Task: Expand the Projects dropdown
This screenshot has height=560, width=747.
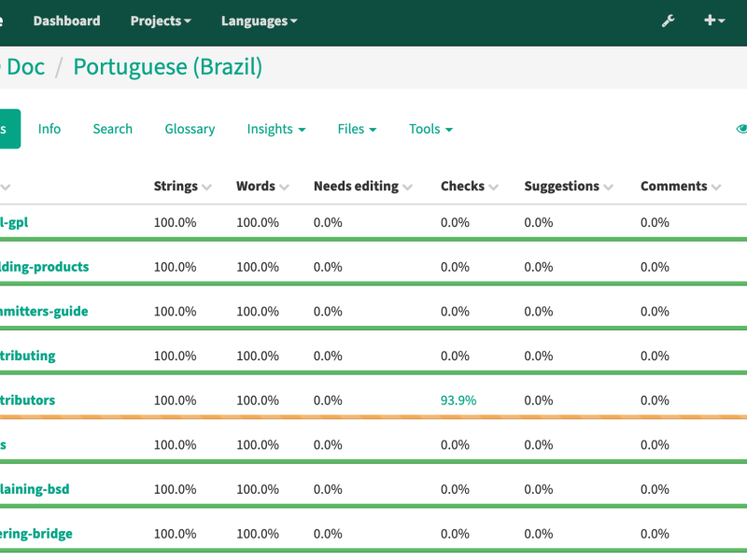Action: point(161,21)
